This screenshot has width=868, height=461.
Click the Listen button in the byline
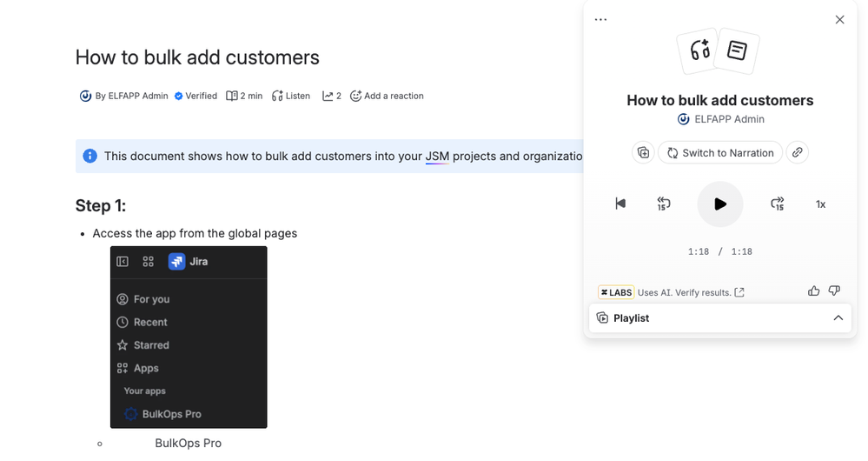pos(291,96)
